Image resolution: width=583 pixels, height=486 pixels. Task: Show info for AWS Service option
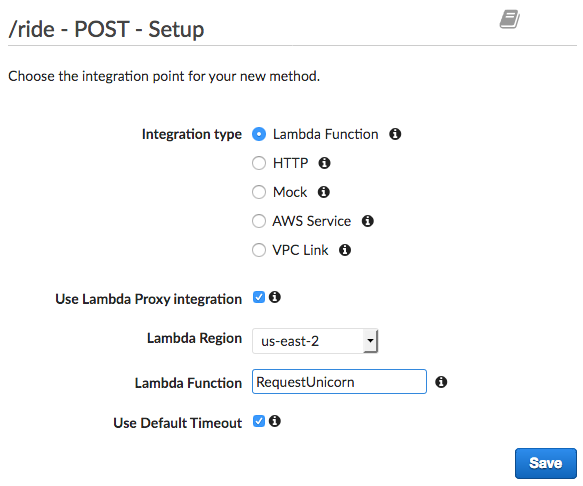point(367,221)
